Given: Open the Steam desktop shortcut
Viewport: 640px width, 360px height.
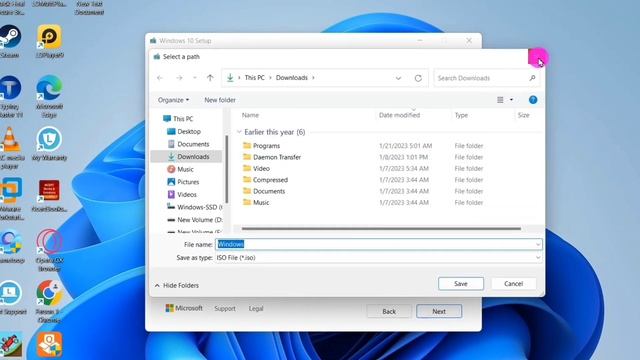Looking at the screenshot, I should pos(10,41).
